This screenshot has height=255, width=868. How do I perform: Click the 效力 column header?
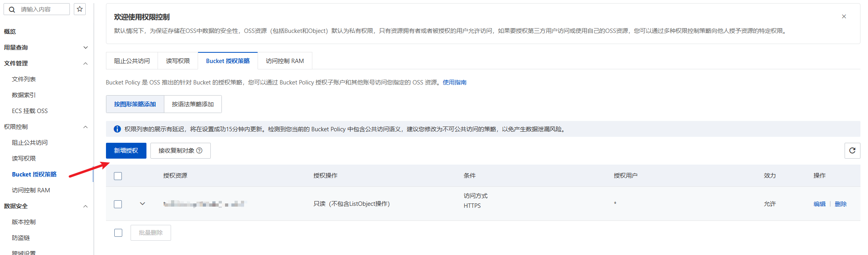coord(770,176)
